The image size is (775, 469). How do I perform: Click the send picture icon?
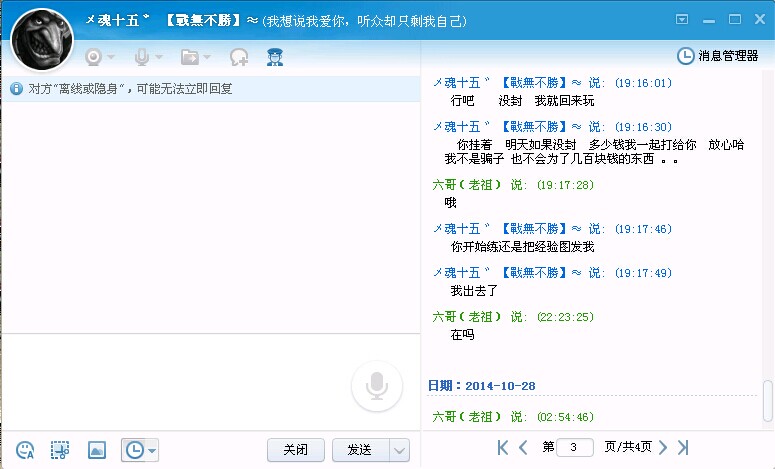click(x=96, y=450)
